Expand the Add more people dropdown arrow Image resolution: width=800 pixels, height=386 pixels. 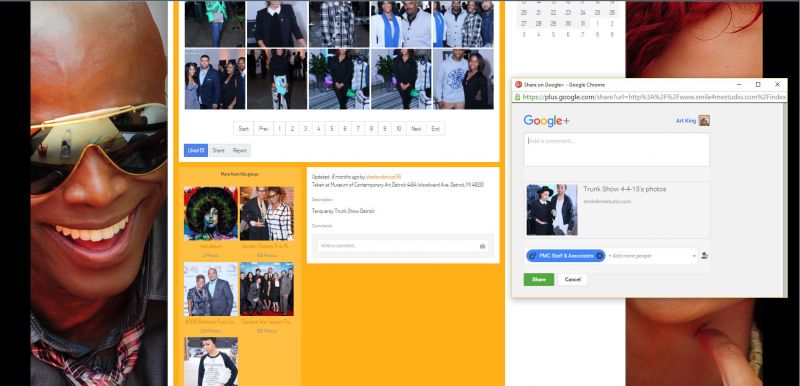tap(694, 256)
